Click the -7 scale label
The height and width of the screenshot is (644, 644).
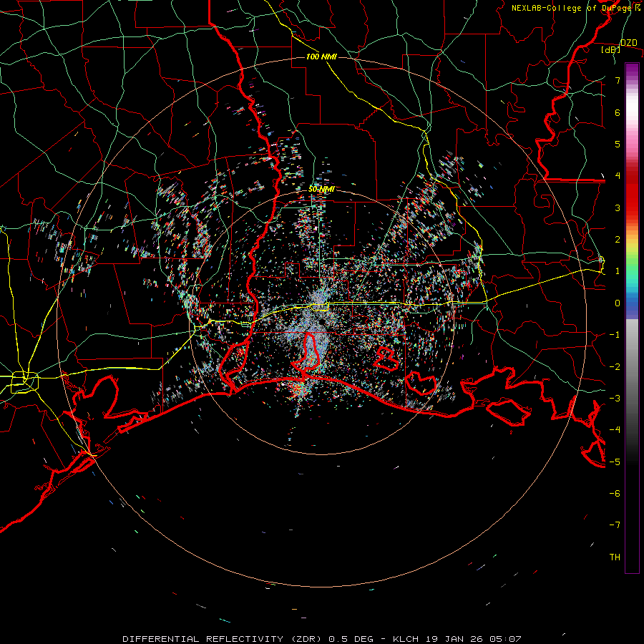point(615,525)
